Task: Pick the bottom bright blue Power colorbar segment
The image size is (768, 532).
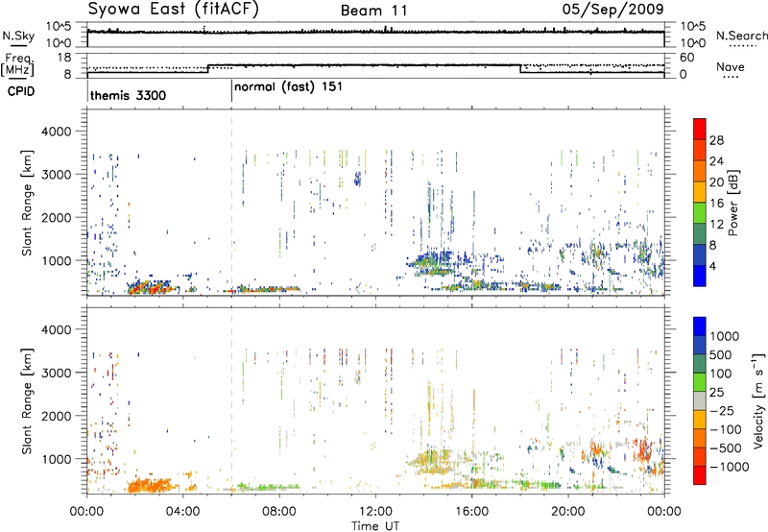Action: tap(700, 276)
